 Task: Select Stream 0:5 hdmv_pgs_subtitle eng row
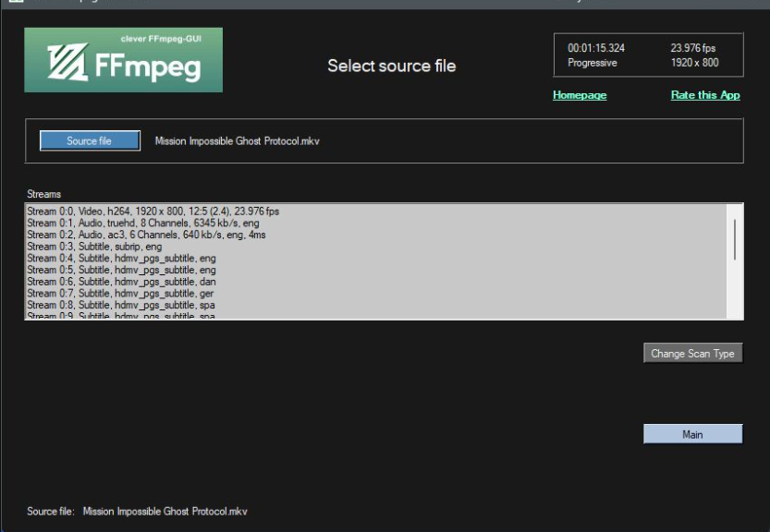point(375,271)
